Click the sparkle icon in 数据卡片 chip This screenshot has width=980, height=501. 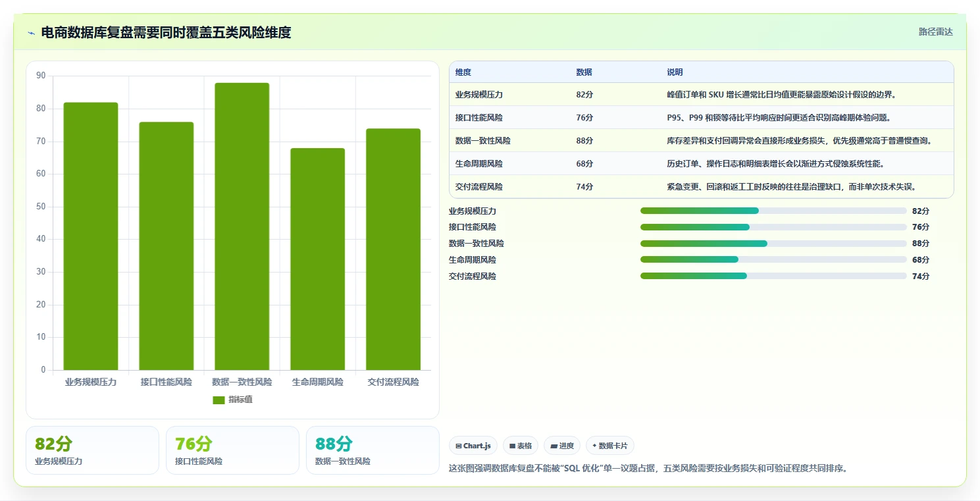(594, 446)
